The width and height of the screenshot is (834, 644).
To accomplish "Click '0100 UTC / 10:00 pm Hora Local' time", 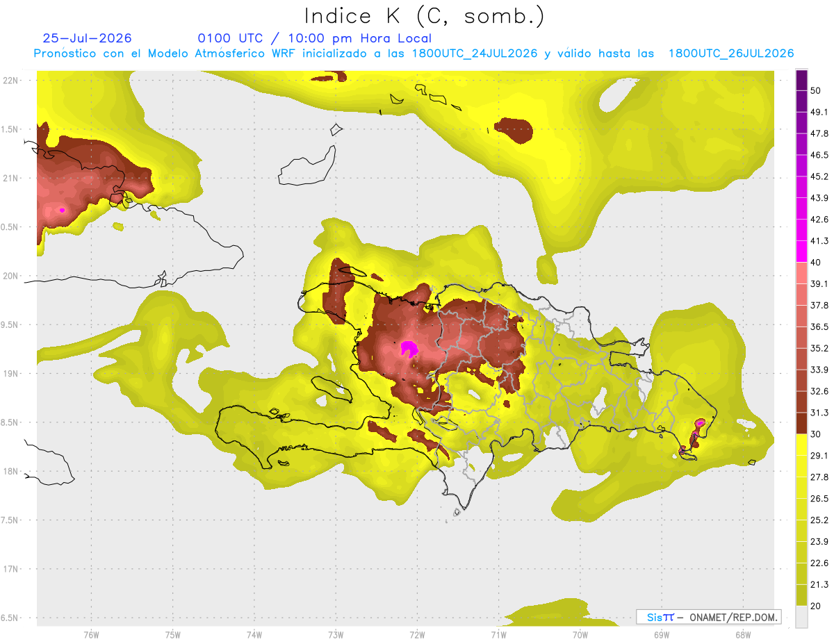I will pos(315,38).
